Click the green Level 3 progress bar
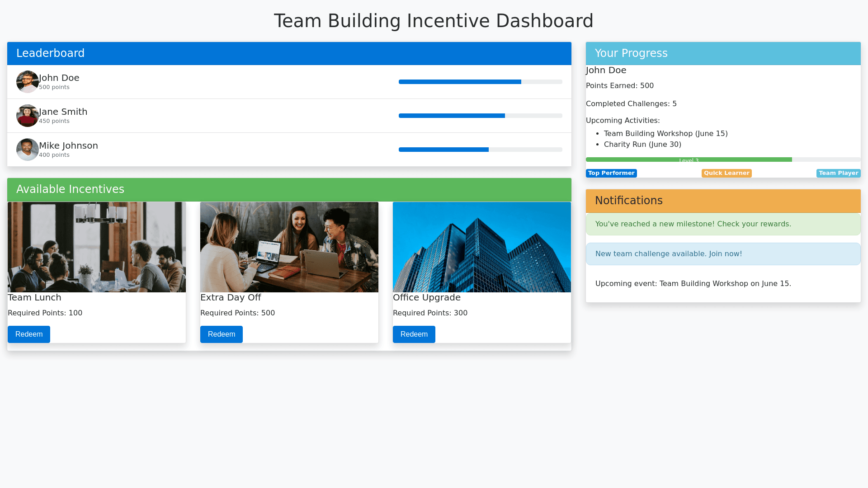 [689, 160]
